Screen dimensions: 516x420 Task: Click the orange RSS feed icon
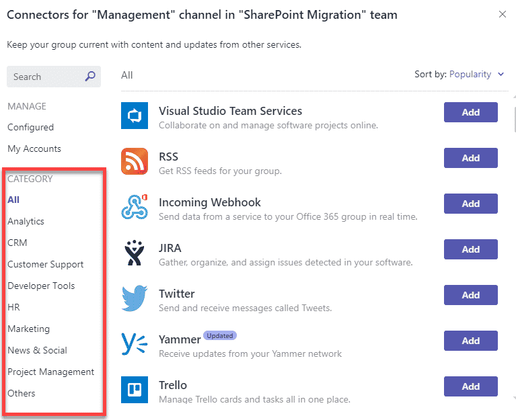(x=135, y=161)
